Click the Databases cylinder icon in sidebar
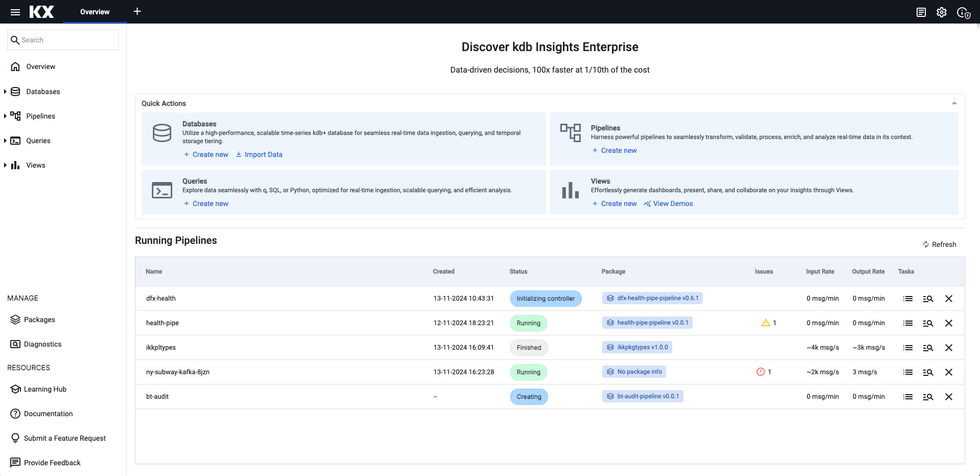The width and height of the screenshot is (980, 476). pos(15,92)
